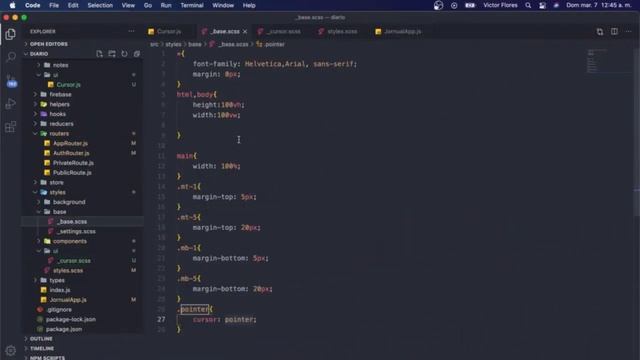Click the New File icon in explorer
The image size is (640, 360).
(x=99, y=54)
